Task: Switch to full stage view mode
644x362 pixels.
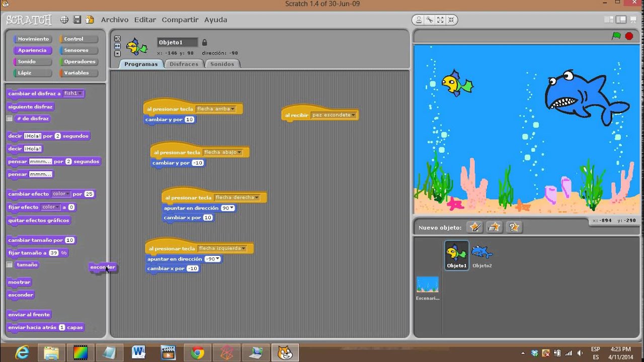Action: click(x=621, y=20)
